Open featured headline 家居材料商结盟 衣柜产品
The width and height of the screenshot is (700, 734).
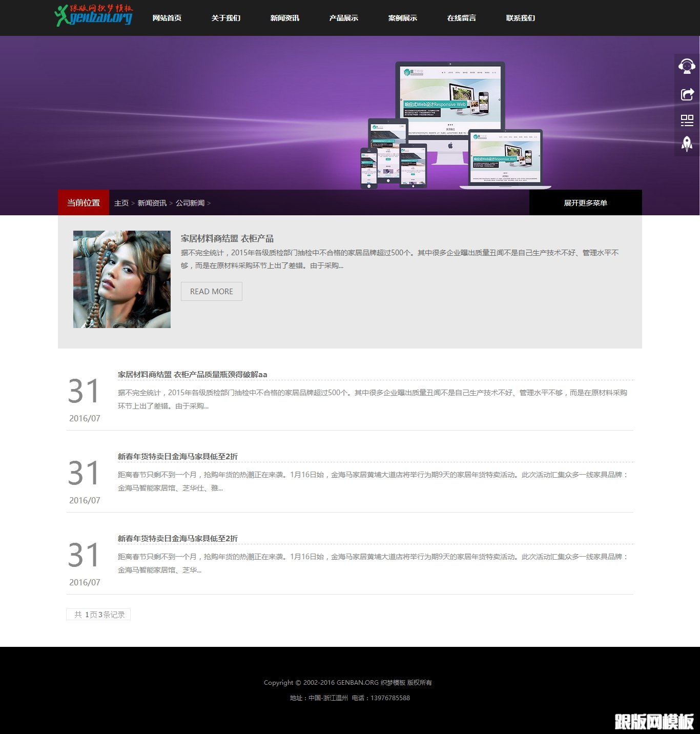pos(227,238)
